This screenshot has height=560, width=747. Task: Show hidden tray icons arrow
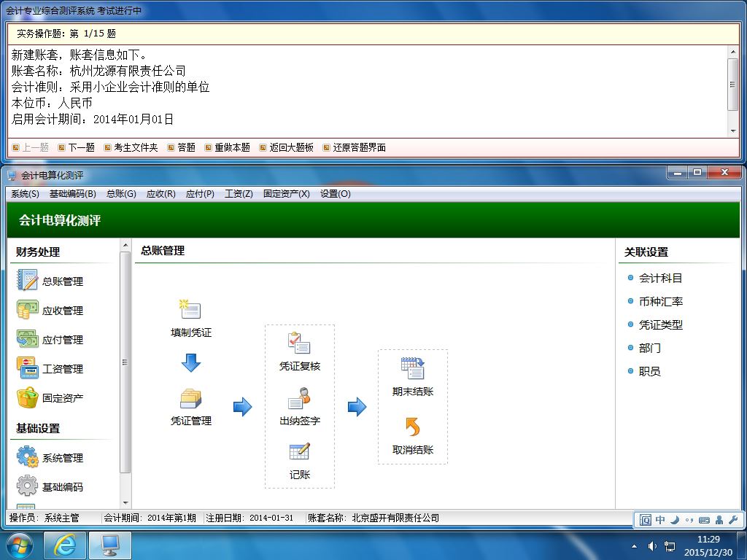click(x=634, y=546)
